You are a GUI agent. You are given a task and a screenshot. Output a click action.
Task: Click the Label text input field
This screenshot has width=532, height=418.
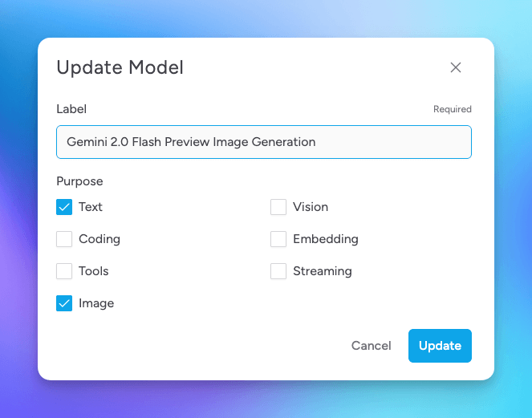tap(263, 142)
